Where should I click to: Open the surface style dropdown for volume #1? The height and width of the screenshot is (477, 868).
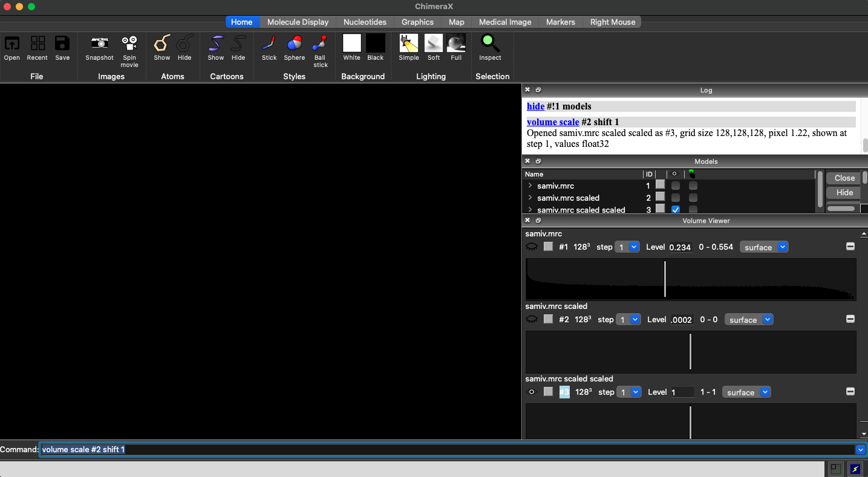(764, 247)
